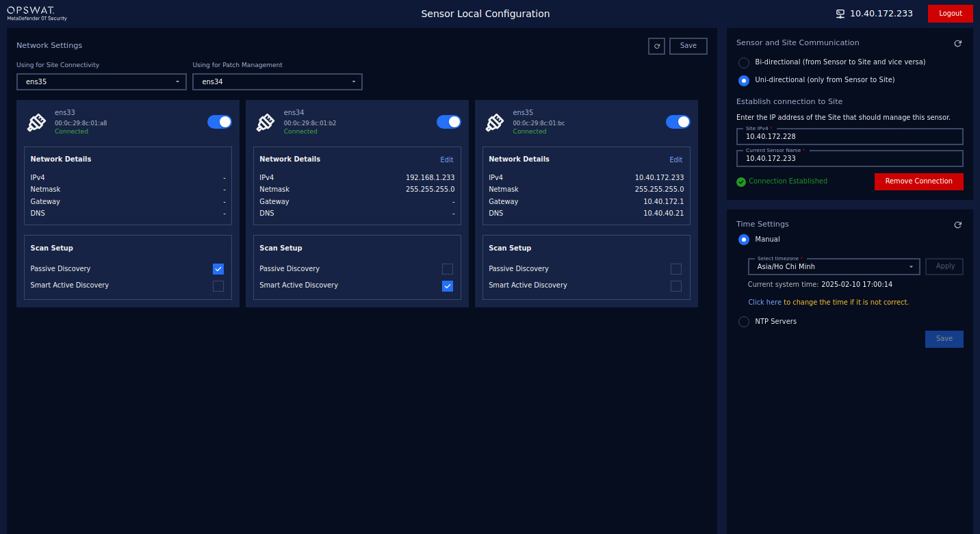This screenshot has height=534, width=980.
Task: Click the ens34 Netmask value 255.255.255.0
Action: (430, 190)
